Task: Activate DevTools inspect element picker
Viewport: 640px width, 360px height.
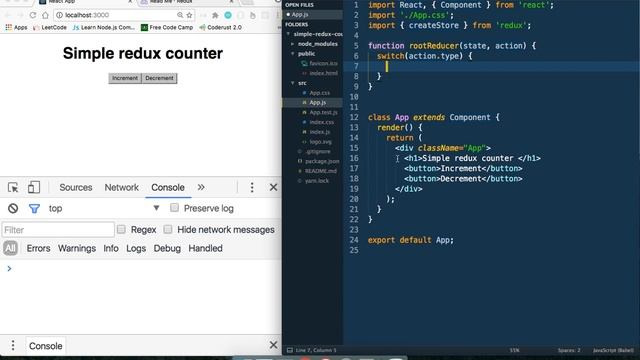Action: (13, 187)
